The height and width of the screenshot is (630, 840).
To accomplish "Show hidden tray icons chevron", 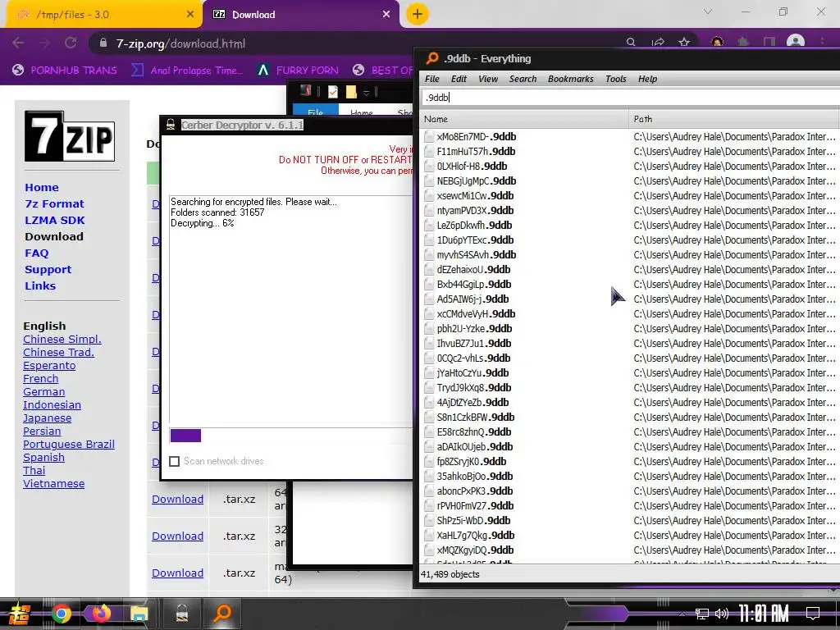I will (682, 614).
